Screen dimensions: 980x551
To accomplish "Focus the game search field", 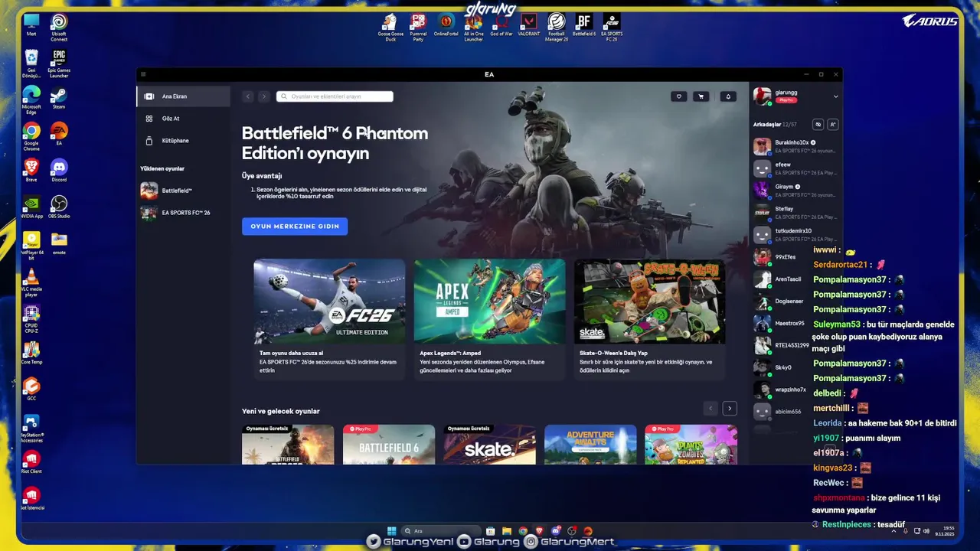I will coord(335,96).
